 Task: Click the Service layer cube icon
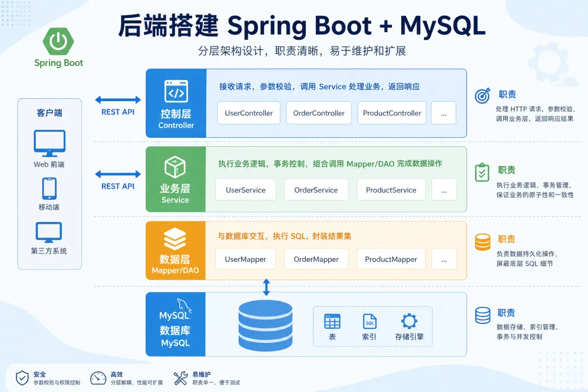[175, 167]
